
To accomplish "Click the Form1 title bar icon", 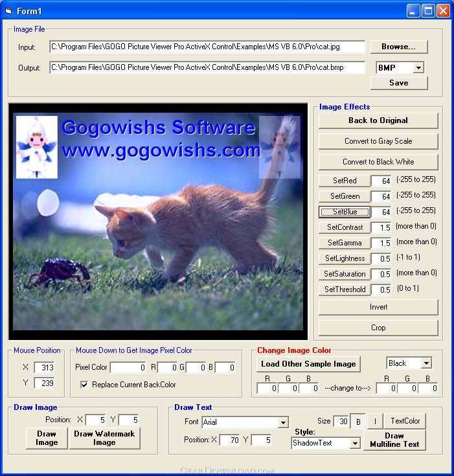I will [9, 11].
